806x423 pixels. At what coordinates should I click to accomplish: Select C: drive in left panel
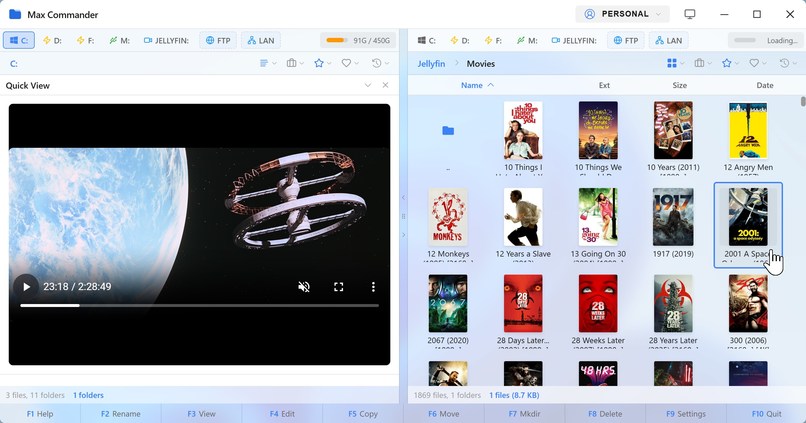tap(19, 40)
